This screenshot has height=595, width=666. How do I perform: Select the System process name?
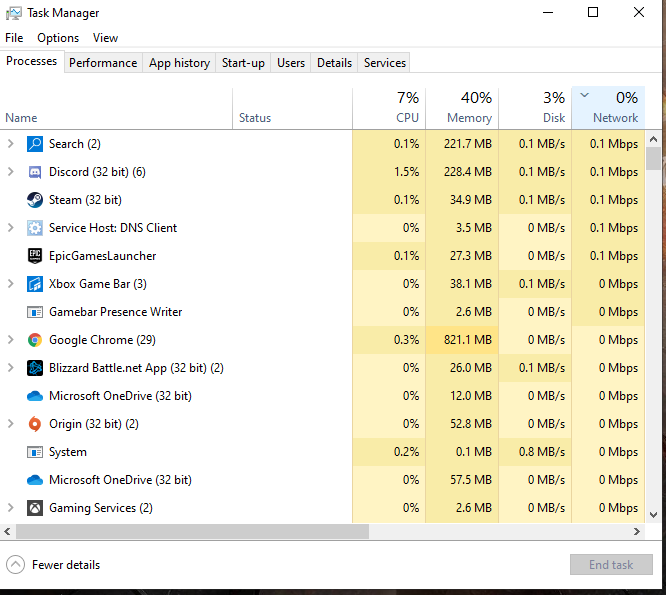[x=68, y=452]
